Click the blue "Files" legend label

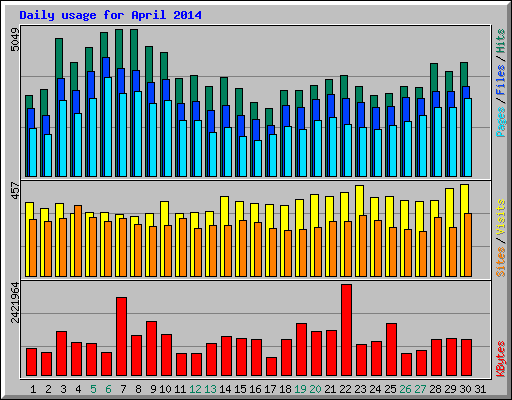coord(501,80)
